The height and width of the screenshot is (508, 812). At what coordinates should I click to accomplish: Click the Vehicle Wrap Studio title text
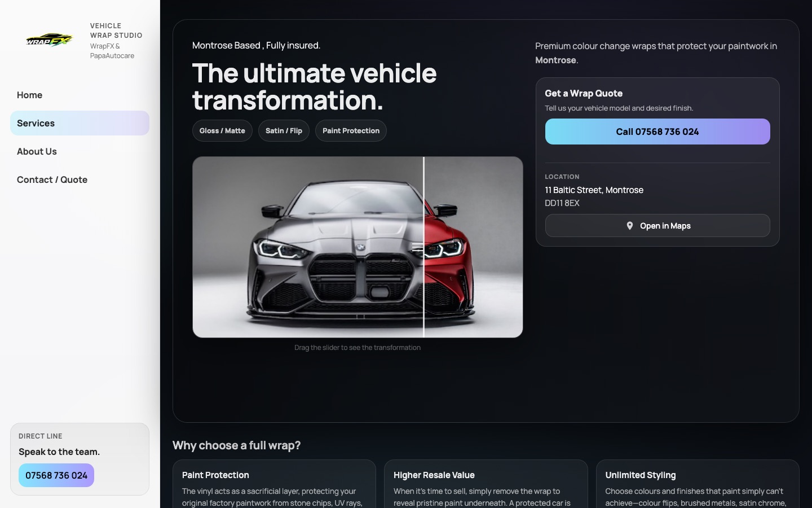tap(116, 30)
